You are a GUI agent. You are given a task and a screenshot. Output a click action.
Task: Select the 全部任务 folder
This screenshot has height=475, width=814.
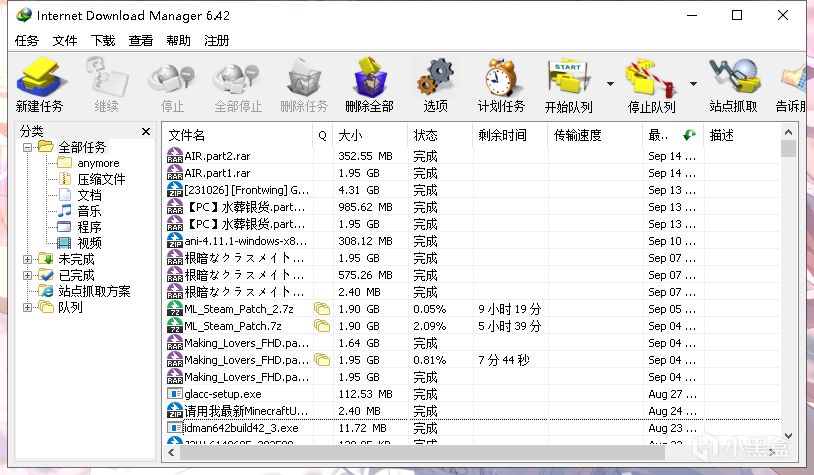[x=82, y=147]
